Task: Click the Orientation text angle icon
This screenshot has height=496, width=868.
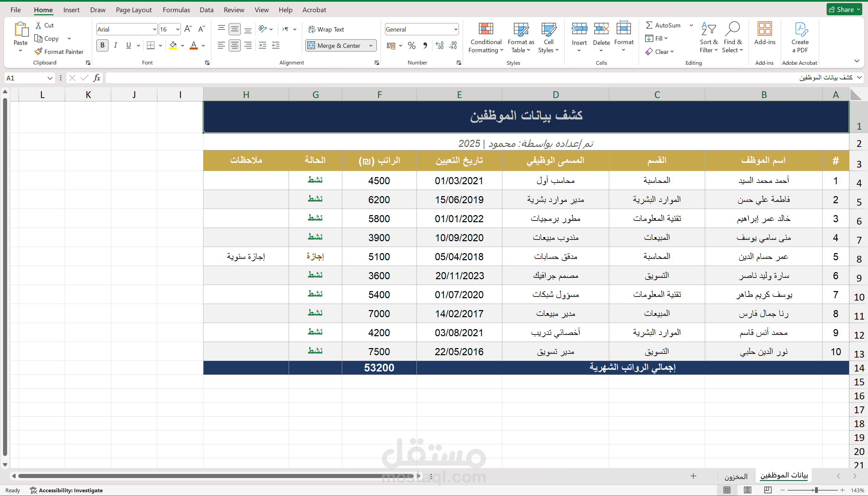Action: tap(262, 29)
